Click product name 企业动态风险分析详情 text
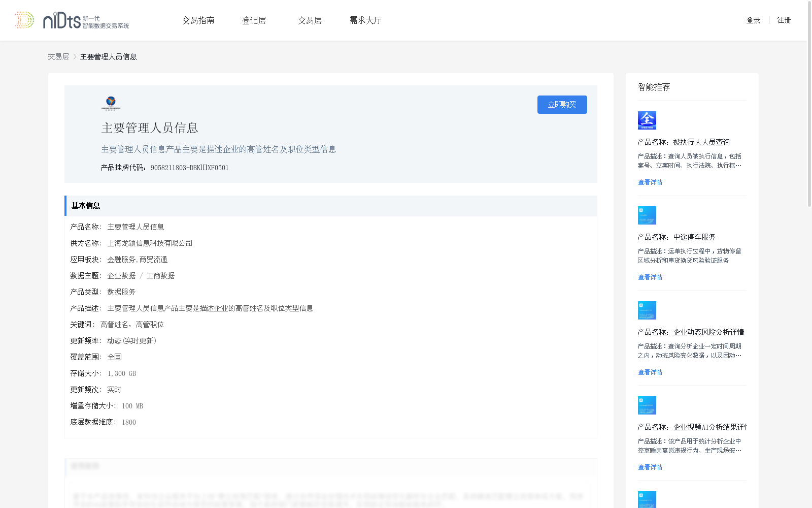The image size is (812, 508). click(708, 332)
